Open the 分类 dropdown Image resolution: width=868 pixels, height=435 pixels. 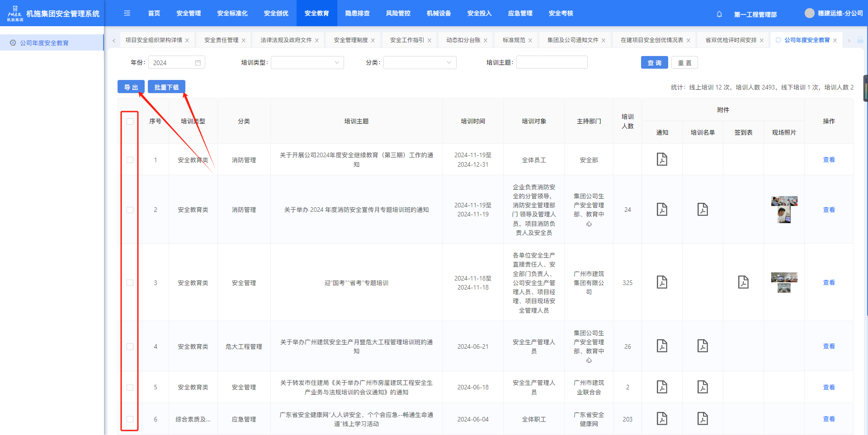click(420, 63)
